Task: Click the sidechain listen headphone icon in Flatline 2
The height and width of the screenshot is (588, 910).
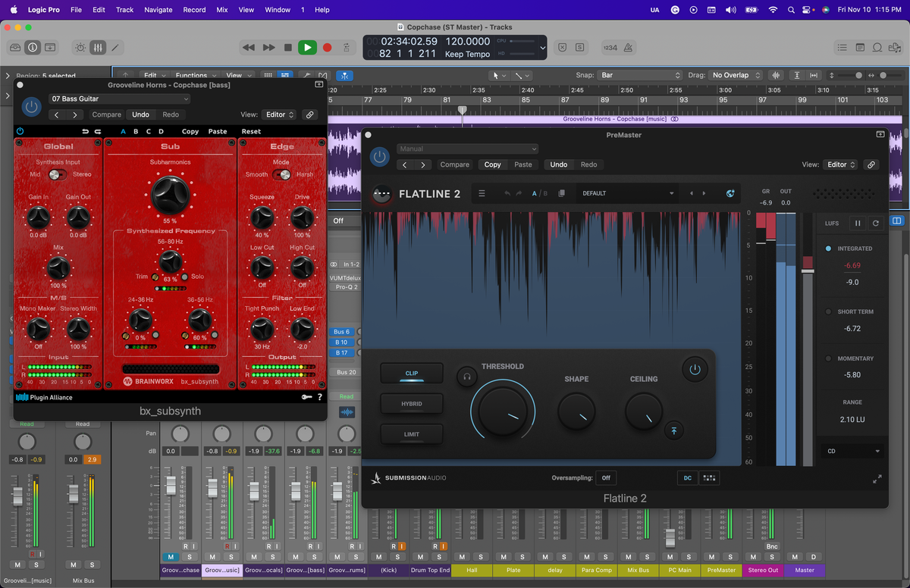Action: click(x=466, y=376)
